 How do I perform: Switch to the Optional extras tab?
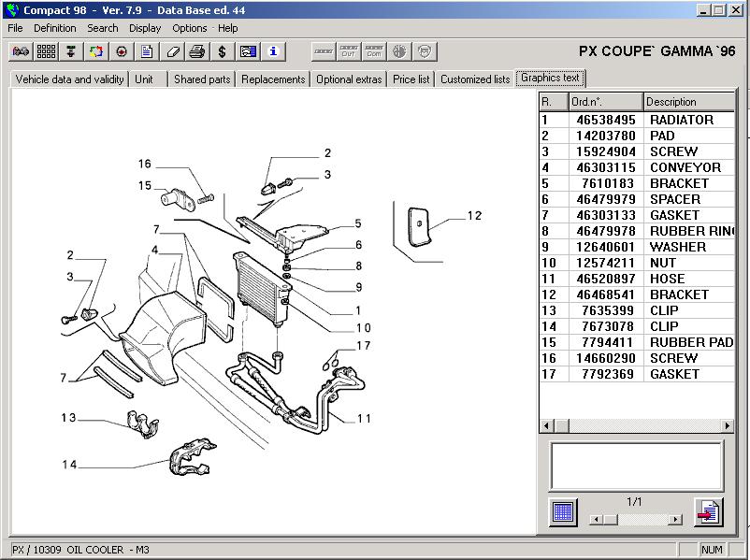coord(349,79)
